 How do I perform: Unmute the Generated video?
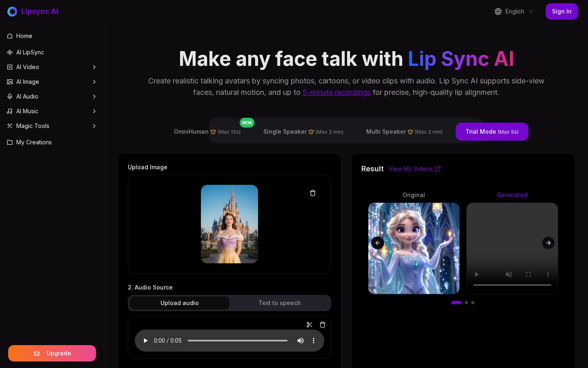[x=509, y=274]
